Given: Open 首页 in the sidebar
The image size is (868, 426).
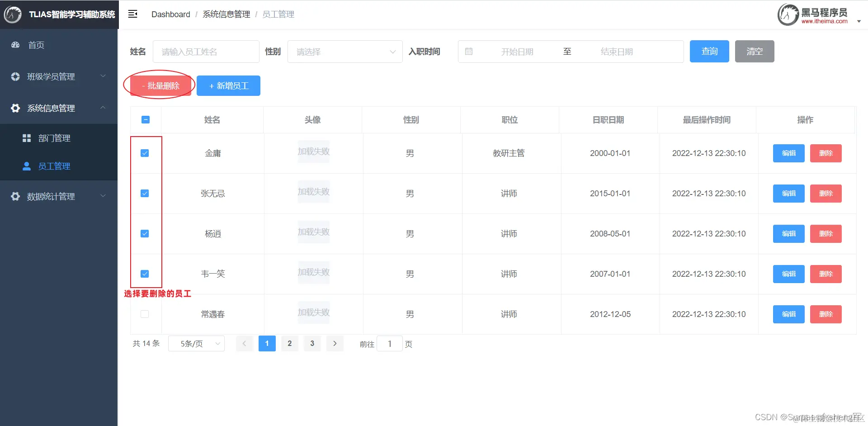Looking at the screenshot, I should [59, 45].
